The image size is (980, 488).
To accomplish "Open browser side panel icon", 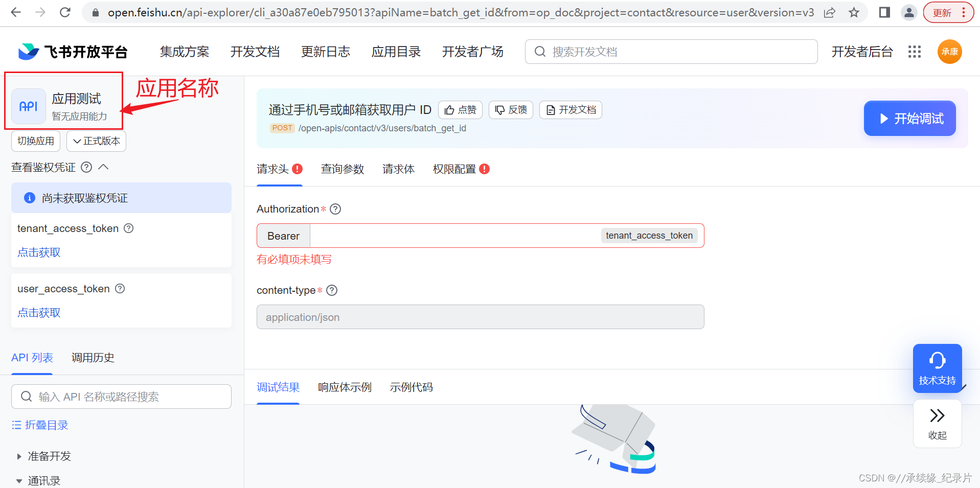I will pos(884,12).
